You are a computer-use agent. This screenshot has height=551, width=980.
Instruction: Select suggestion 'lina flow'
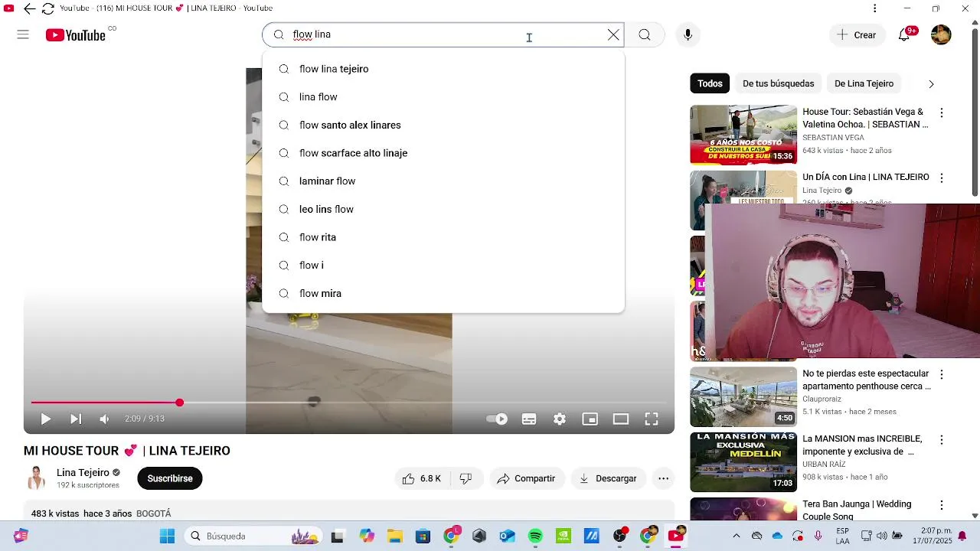pos(443,97)
